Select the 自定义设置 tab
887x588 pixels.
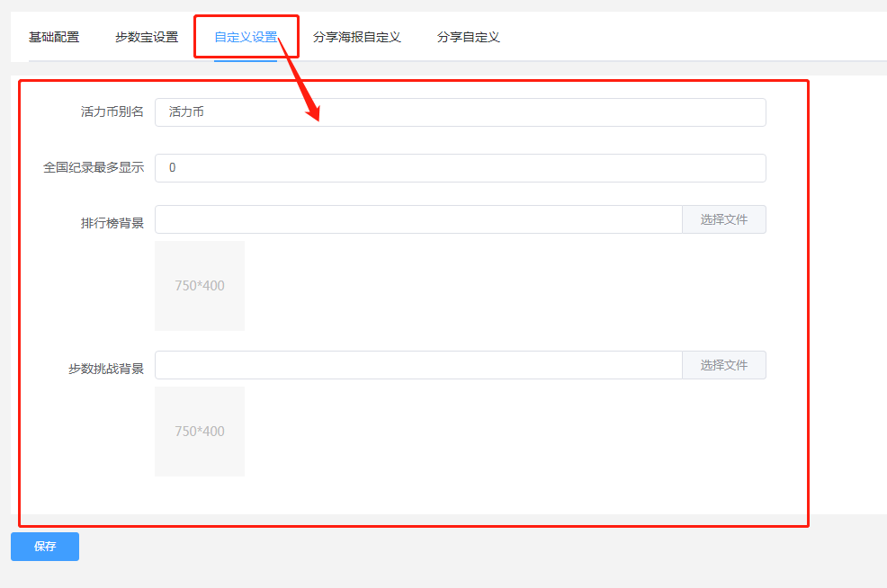(x=246, y=38)
